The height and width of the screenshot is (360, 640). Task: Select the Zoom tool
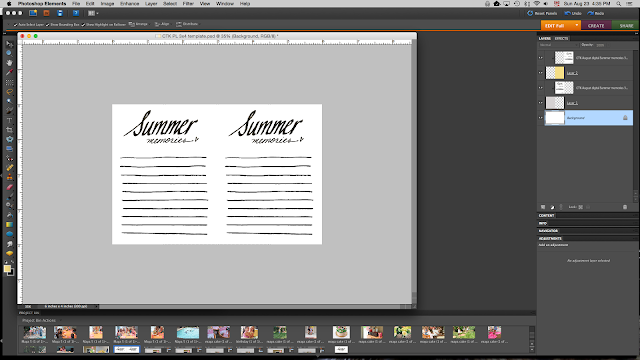9,53
